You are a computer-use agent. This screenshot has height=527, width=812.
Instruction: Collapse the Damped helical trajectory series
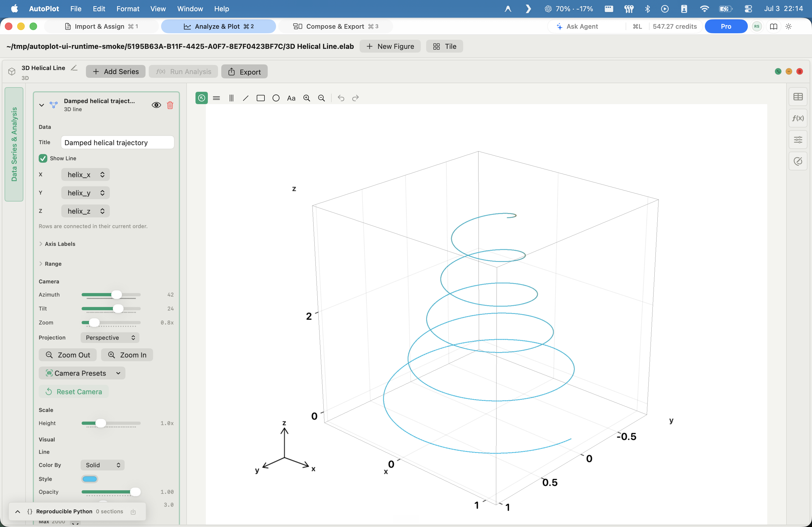pyautogui.click(x=42, y=105)
